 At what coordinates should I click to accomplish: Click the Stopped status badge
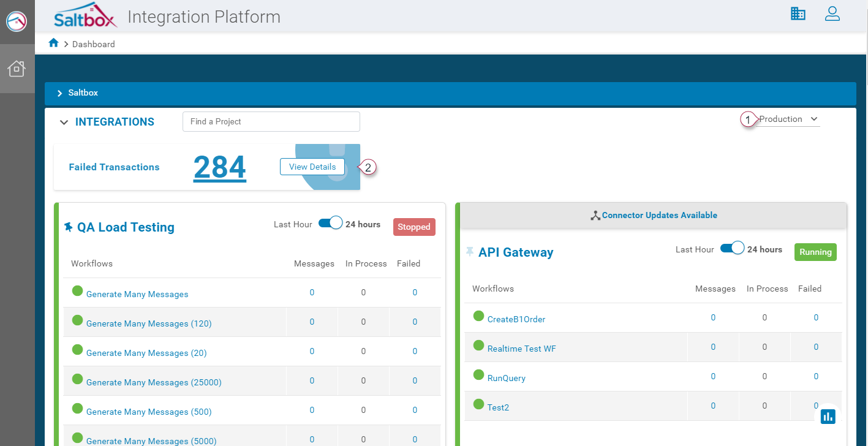(414, 227)
